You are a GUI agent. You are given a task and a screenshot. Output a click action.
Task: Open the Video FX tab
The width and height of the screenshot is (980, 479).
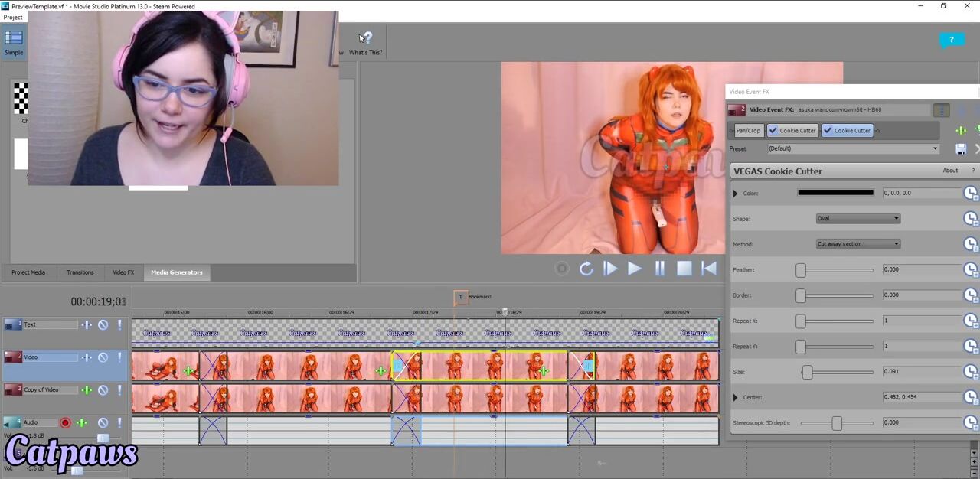click(123, 272)
